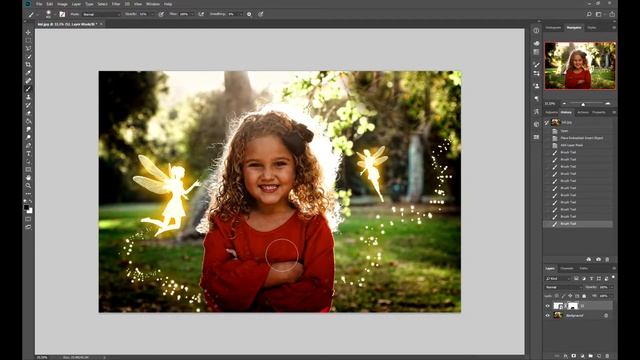Open the brush Mode dropdown
The width and height of the screenshot is (640, 360).
click(x=101, y=14)
